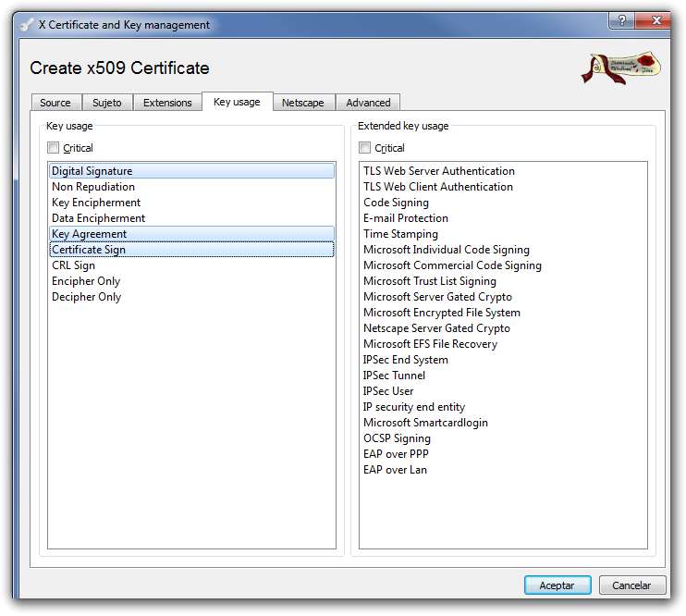
Task: Select Code Signing extended usage
Action: pos(396,203)
